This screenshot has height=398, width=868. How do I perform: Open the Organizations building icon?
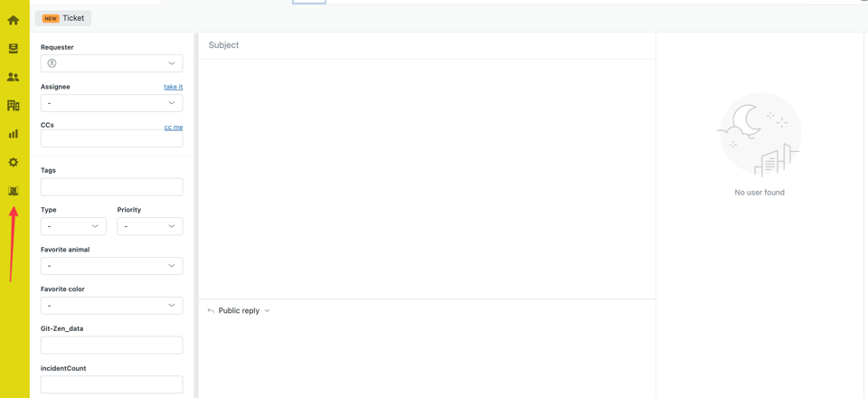[14, 106]
